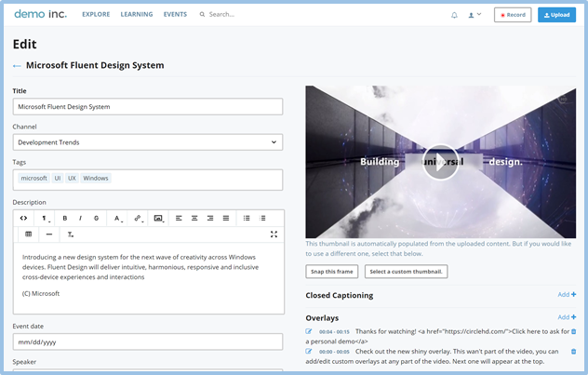The image size is (588, 375).
Task: Open paragraph format menu in editor
Action: click(45, 219)
